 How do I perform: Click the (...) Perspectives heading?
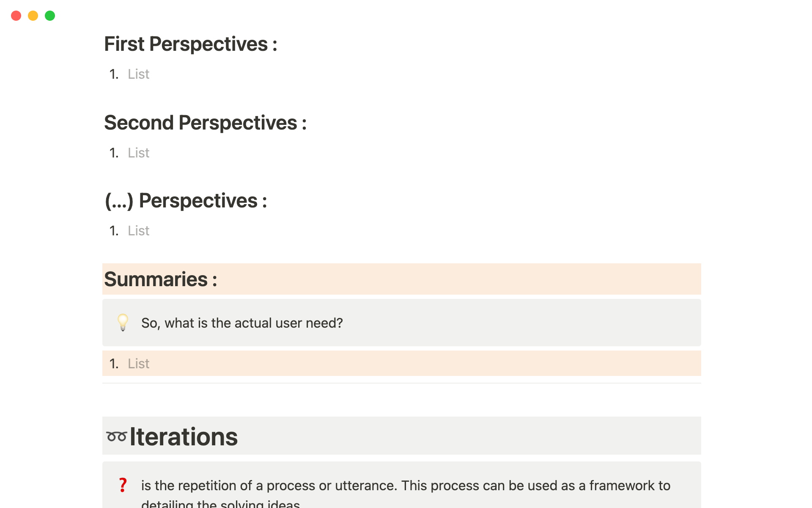pyautogui.click(x=186, y=201)
